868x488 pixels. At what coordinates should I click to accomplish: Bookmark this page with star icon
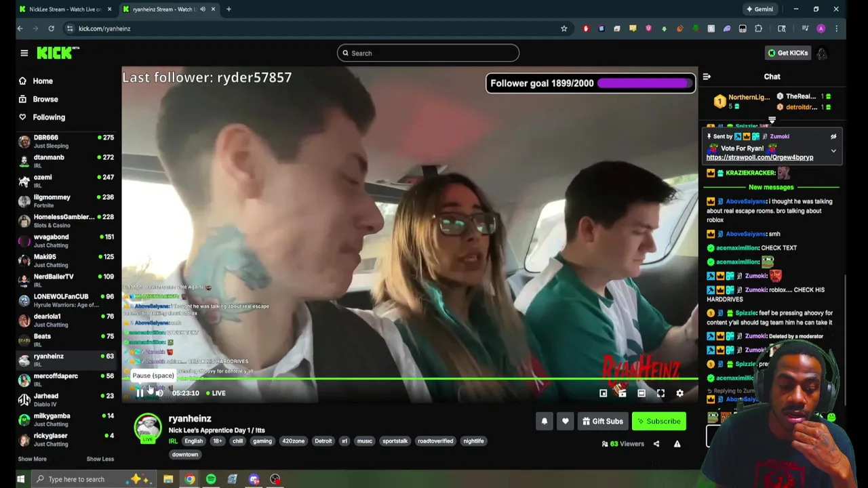(x=564, y=28)
